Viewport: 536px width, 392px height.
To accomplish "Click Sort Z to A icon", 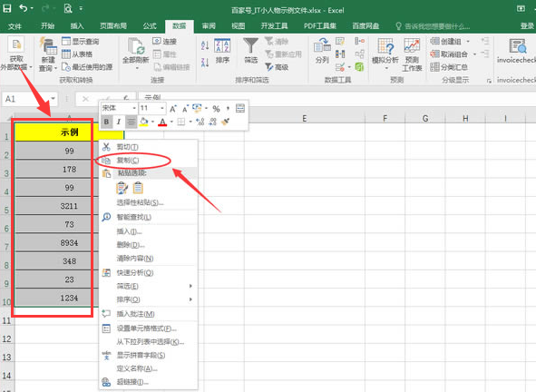I will coord(205,63).
